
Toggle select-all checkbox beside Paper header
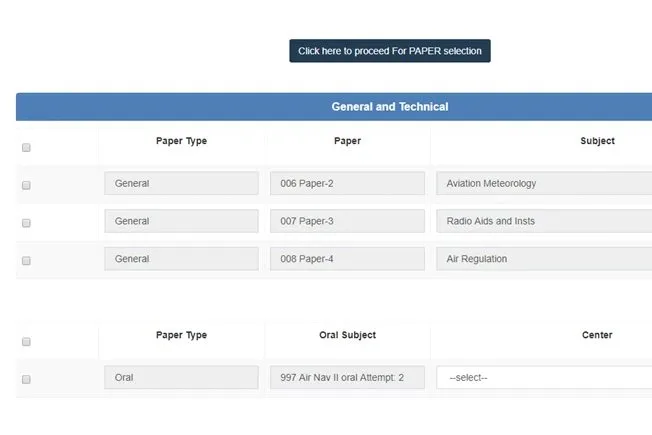pos(26,148)
